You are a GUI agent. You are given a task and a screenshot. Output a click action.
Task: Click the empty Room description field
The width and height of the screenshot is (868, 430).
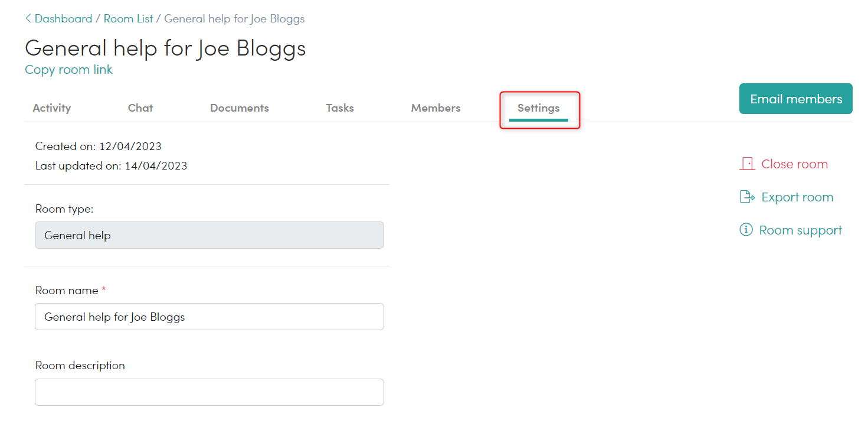pyautogui.click(x=209, y=392)
